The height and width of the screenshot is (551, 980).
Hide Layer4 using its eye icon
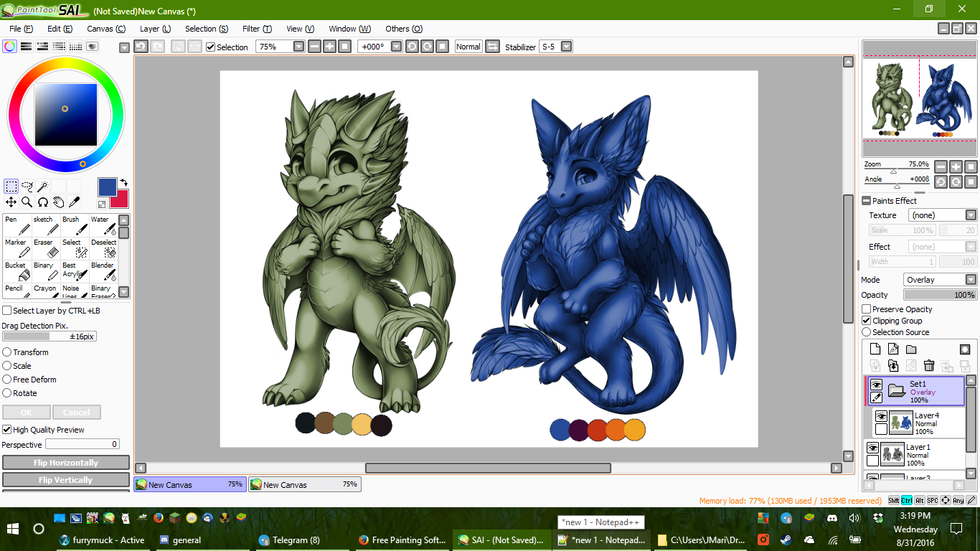coord(881,417)
